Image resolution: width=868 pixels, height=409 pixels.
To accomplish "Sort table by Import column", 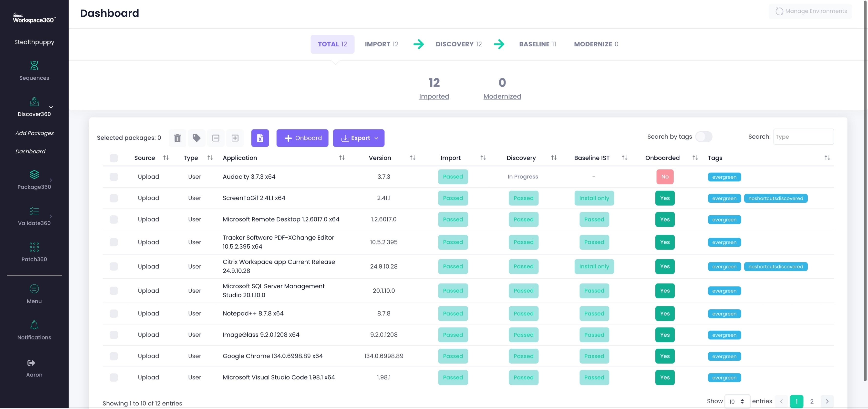I will click(483, 158).
